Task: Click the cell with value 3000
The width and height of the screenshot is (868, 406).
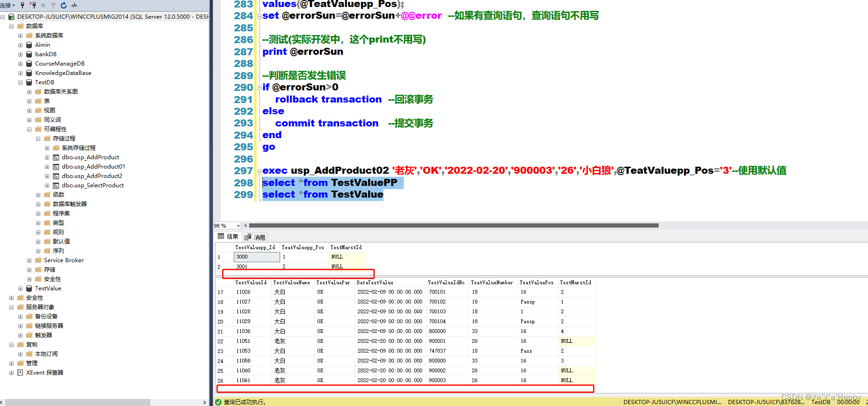Action: tap(257, 257)
